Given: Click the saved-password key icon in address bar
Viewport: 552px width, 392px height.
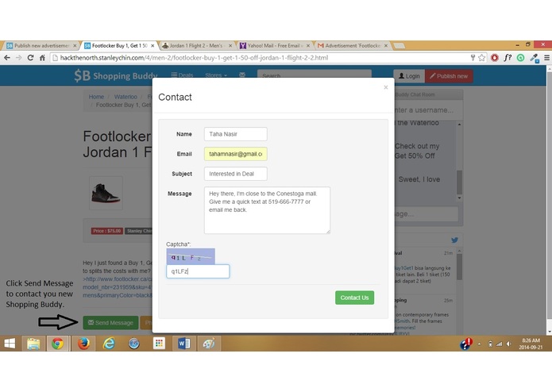Looking at the screenshot, I should (x=473, y=58).
